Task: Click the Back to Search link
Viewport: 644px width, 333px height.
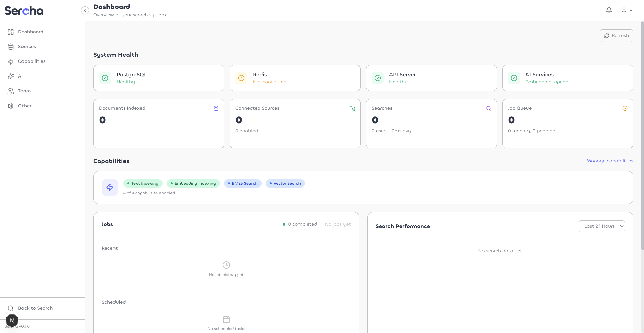Action: (x=35, y=308)
